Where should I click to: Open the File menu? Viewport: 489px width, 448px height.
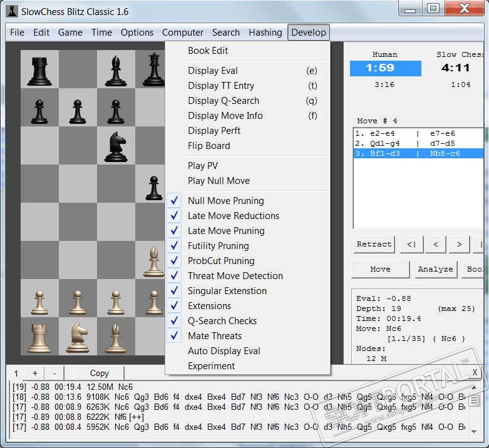[x=17, y=33]
